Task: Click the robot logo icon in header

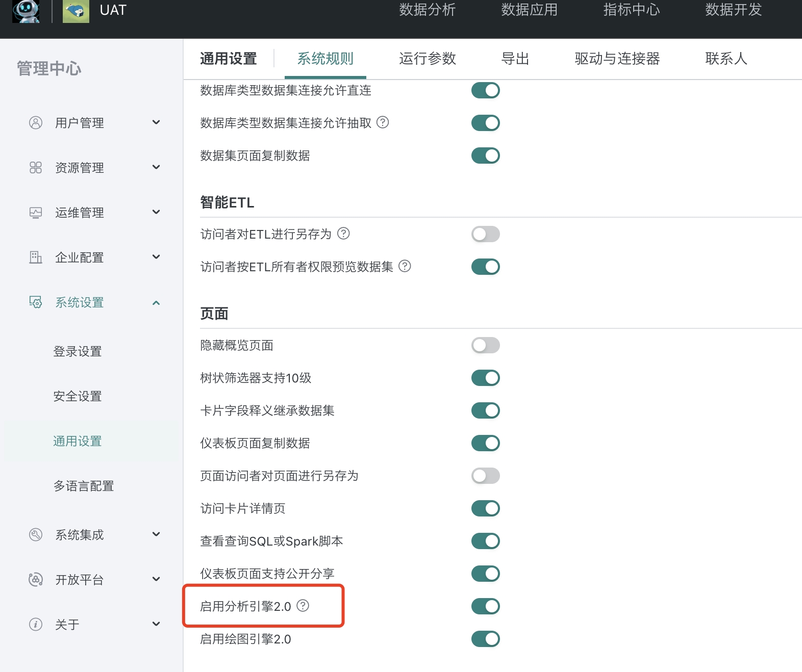Action: pos(27,11)
